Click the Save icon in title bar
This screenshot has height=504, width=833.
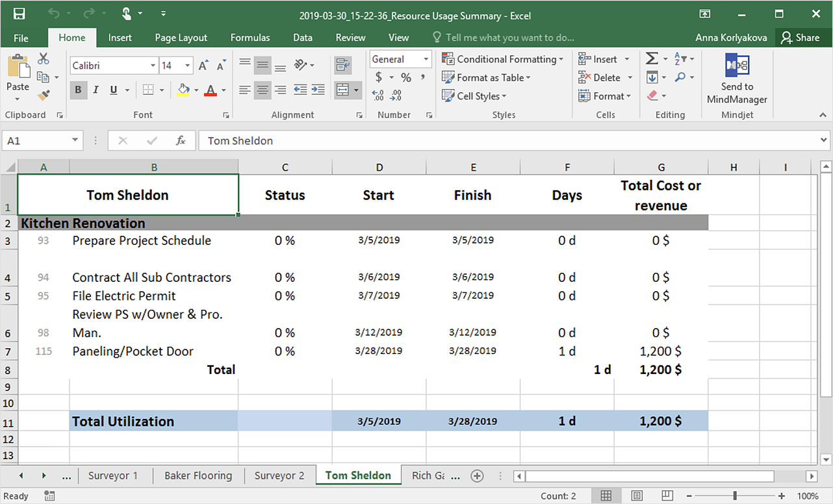tap(19, 14)
